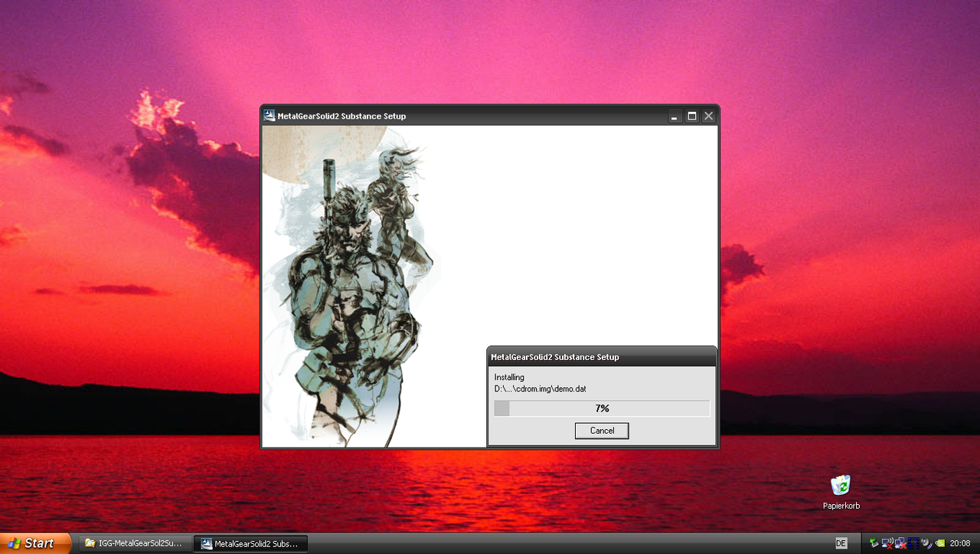Click the Cancel button in the install dialog
The width and height of the screenshot is (980, 554).
coord(602,431)
